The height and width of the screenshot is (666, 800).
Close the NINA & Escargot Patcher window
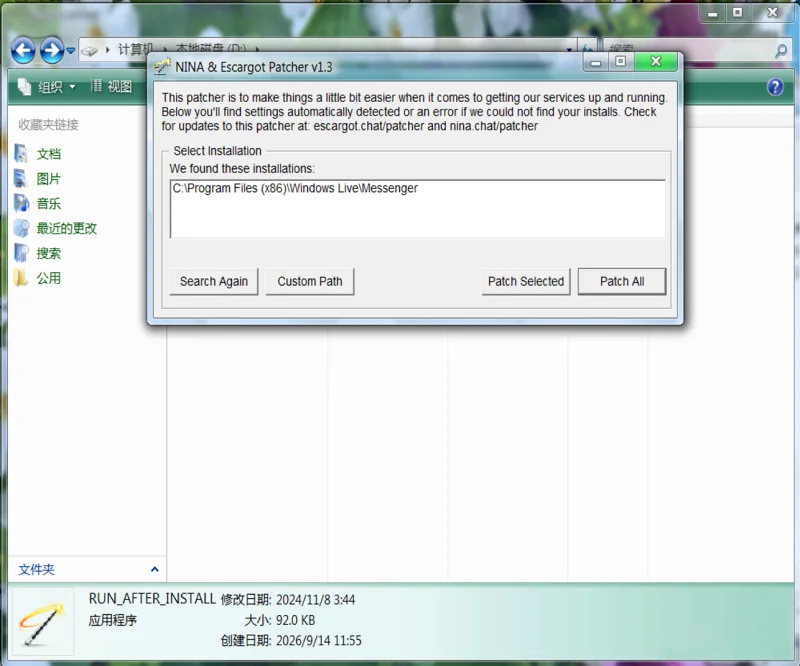point(656,62)
